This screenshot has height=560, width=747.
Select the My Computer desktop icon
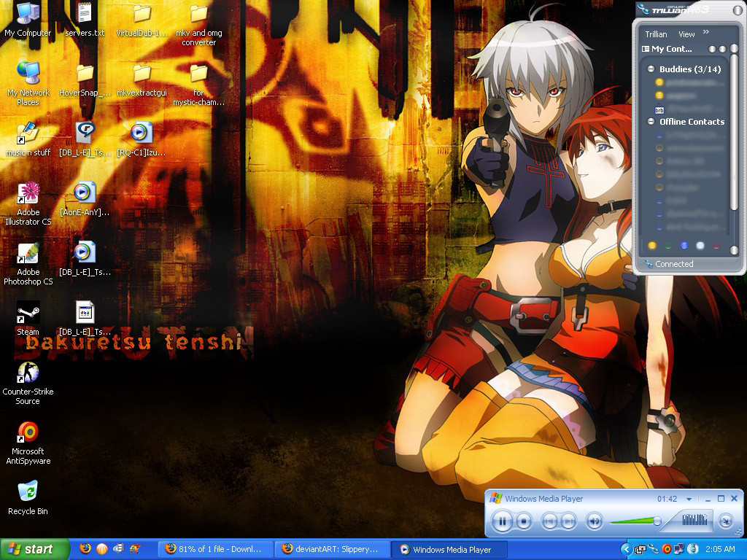tap(28, 20)
